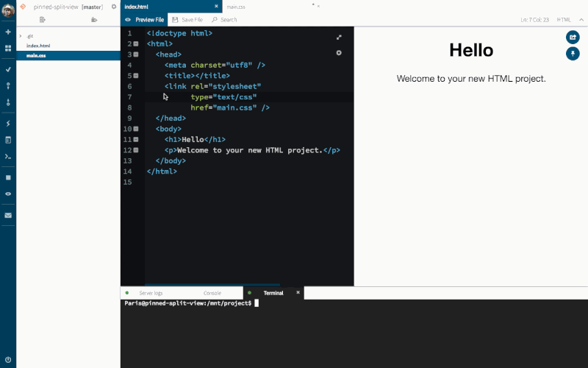Toggle the fold marker on line 5
Viewport: 588px width, 368px height.
[x=136, y=76]
